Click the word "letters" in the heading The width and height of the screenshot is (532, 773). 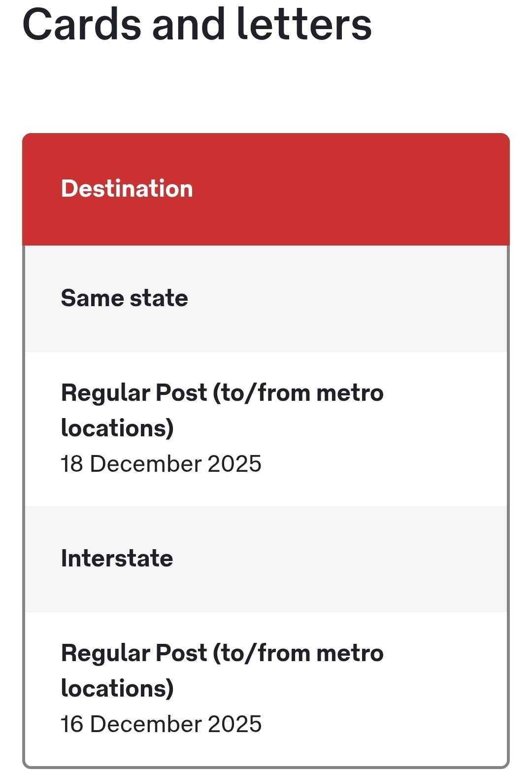(304, 25)
